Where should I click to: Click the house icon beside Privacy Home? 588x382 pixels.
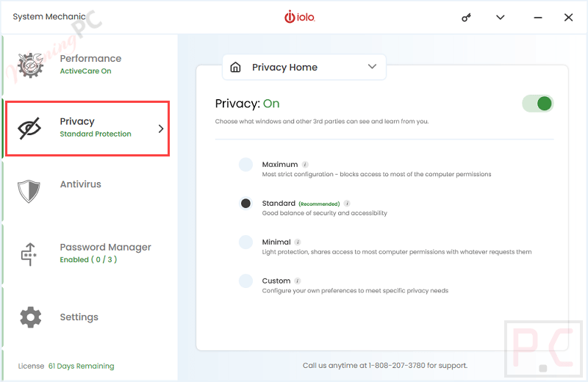235,67
